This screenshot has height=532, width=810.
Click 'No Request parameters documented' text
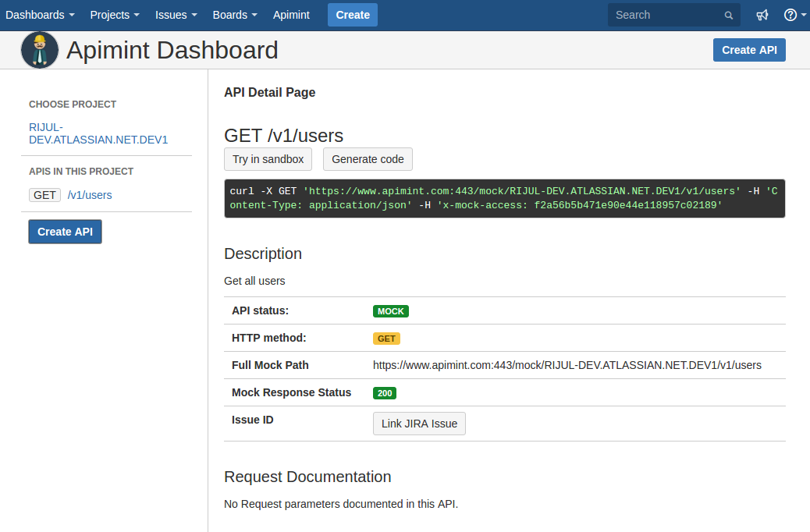coord(341,504)
